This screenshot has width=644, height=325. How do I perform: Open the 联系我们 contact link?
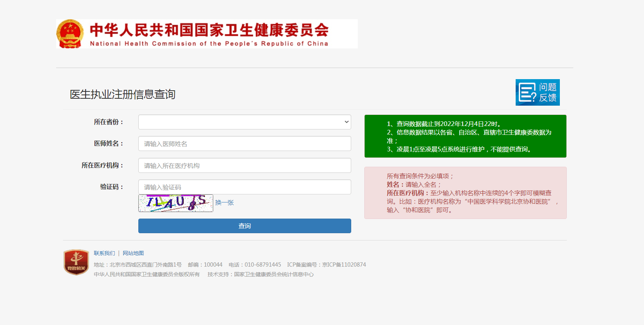coord(105,253)
